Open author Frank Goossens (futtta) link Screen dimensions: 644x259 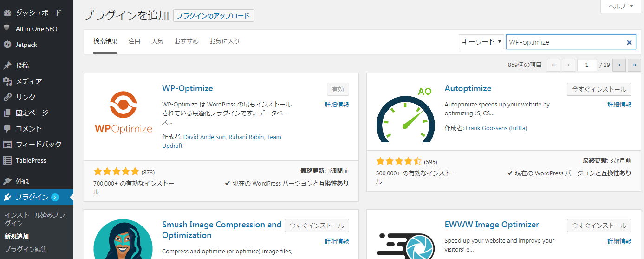point(496,128)
